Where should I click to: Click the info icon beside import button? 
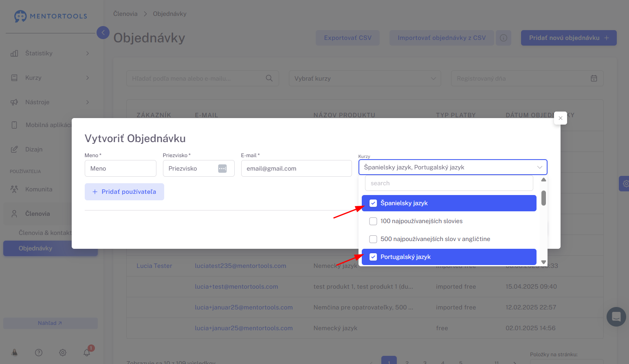[504, 38]
